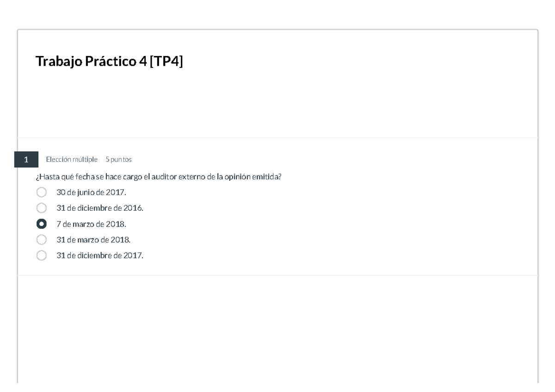Click the answer text '7 de marzo de 2018.'
The height and width of the screenshot is (392, 555).
pyautogui.click(x=91, y=224)
